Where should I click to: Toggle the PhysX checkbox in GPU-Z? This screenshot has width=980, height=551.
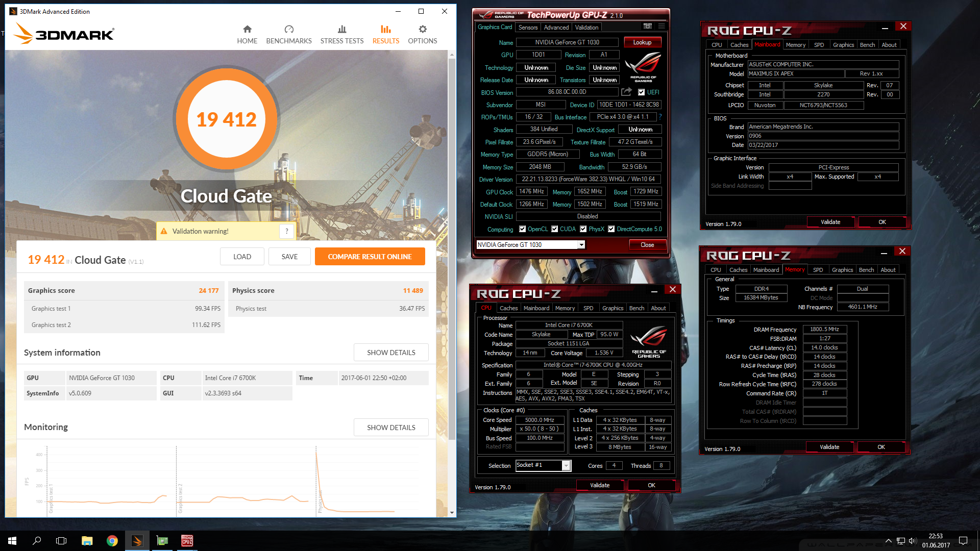click(583, 229)
